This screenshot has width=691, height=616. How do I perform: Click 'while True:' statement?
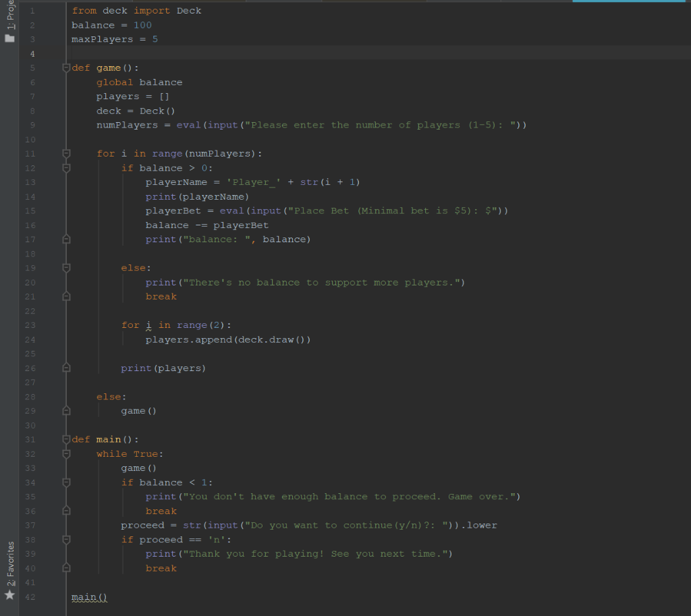[130, 454]
